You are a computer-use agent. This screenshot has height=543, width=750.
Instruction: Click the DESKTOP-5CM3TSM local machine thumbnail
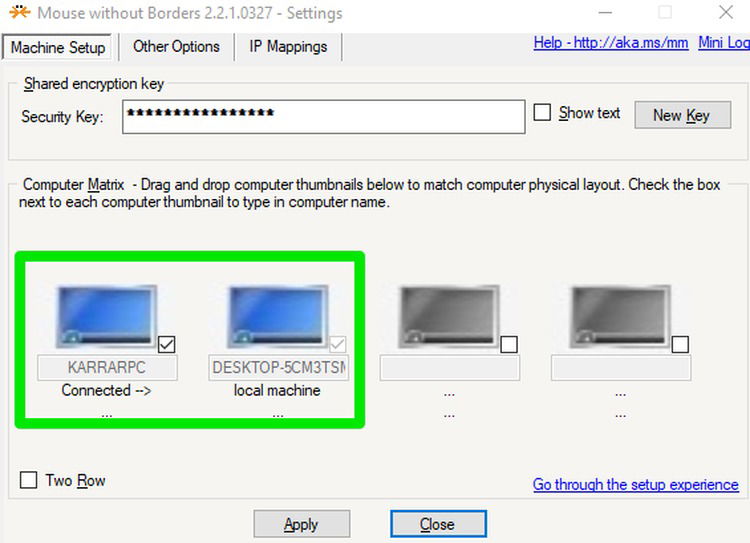click(278, 316)
